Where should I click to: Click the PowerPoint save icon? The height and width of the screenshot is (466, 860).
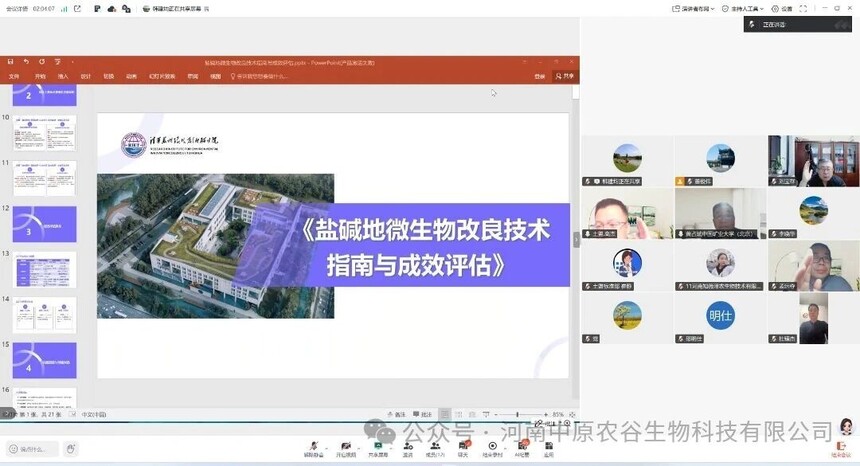[x=10, y=62]
